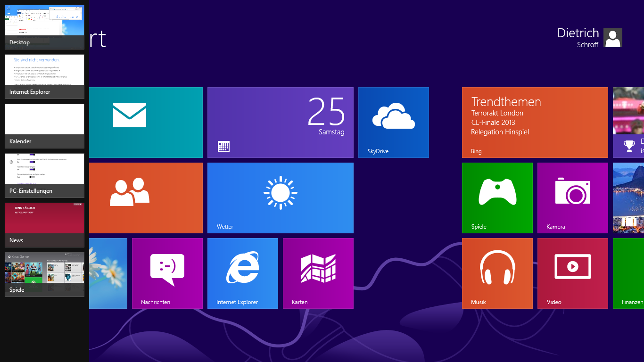Open Bing Trendthemen tile
Screen dimensions: 644x362
click(535, 122)
